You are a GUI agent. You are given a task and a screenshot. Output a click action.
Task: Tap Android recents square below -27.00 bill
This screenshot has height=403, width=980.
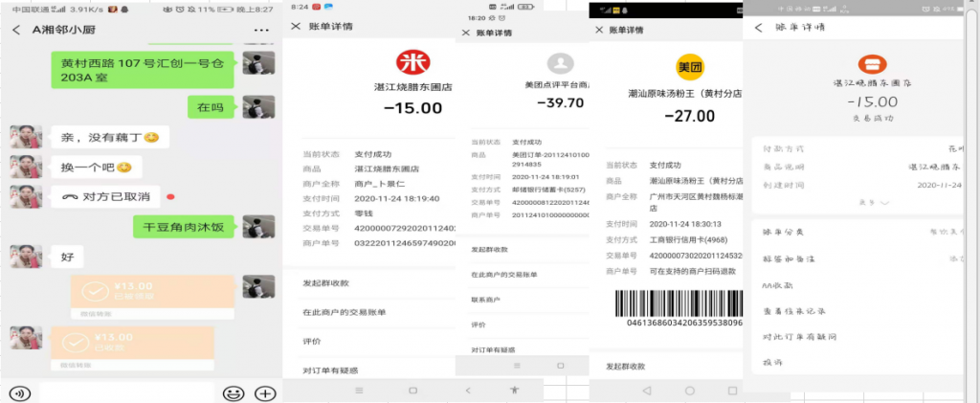pyautogui.click(x=732, y=391)
